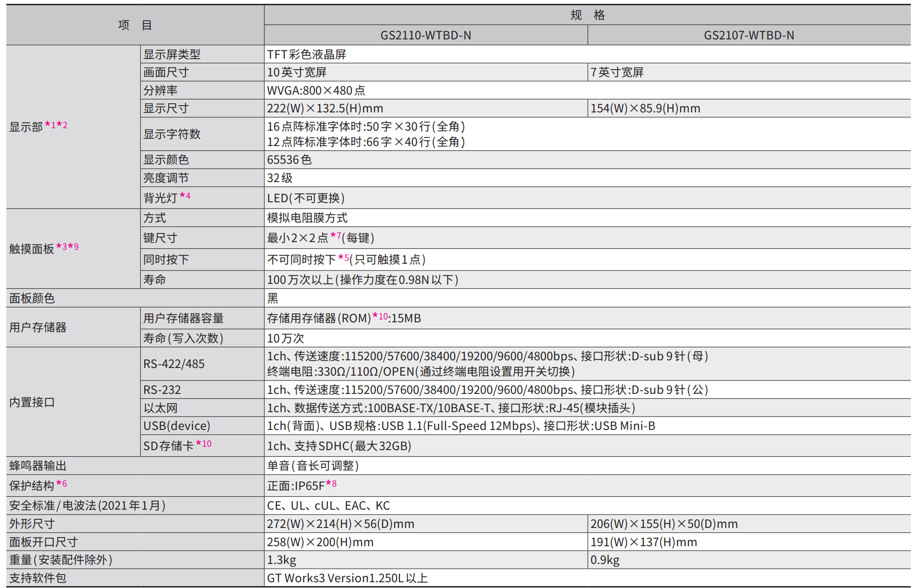Select the 项目 header cell
This screenshot has height=588, width=922.
(135, 25)
